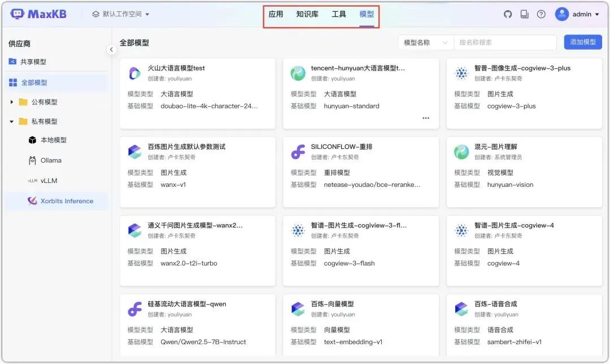The image size is (610, 364).
Task: Click the 百炼-向量模型 card icon
Action: (298, 309)
